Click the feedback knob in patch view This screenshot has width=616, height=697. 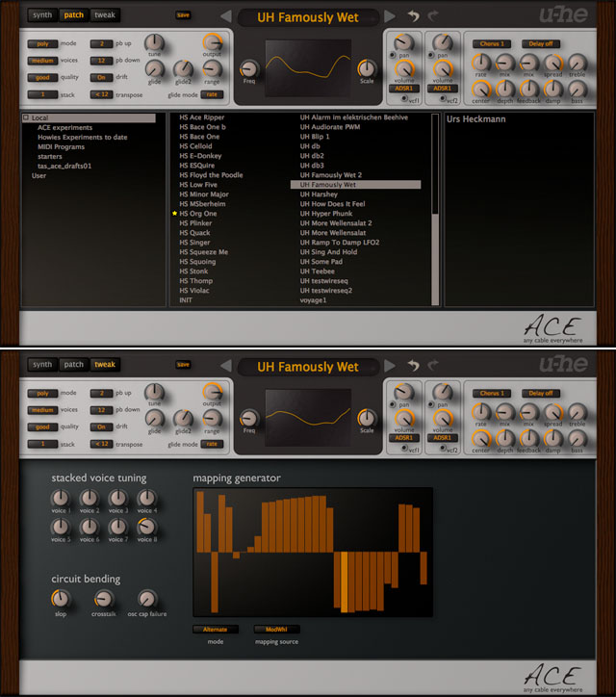pyautogui.click(x=528, y=90)
